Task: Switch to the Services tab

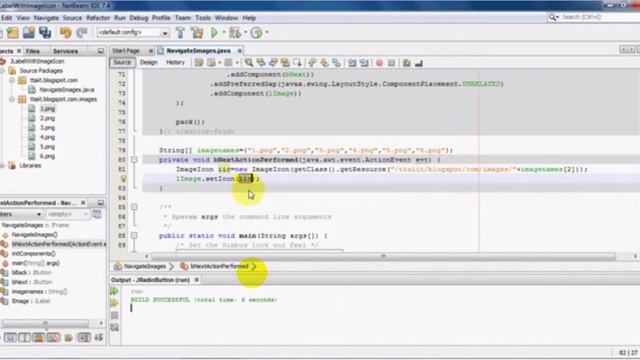Action: click(x=65, y=51)
